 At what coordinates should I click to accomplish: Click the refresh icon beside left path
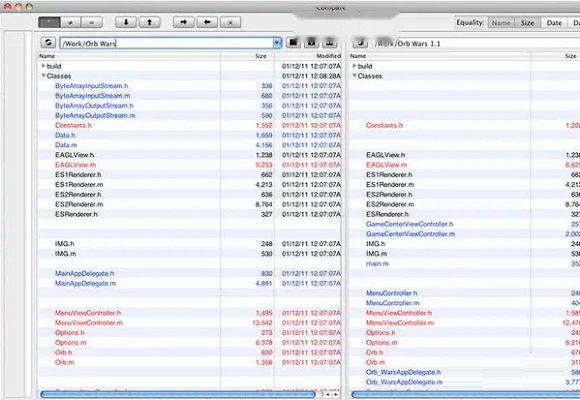pos(48,43)
